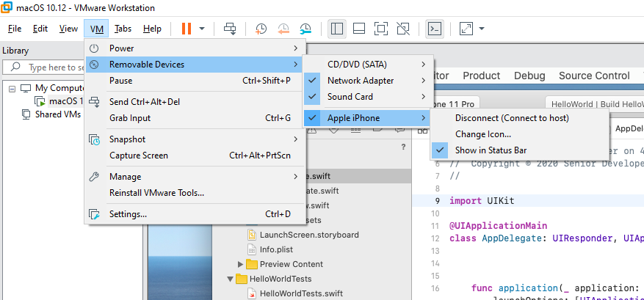Click the Settings icon in VM menu
This screenshot has width=644, height=300.
click(x=95, y=214)
